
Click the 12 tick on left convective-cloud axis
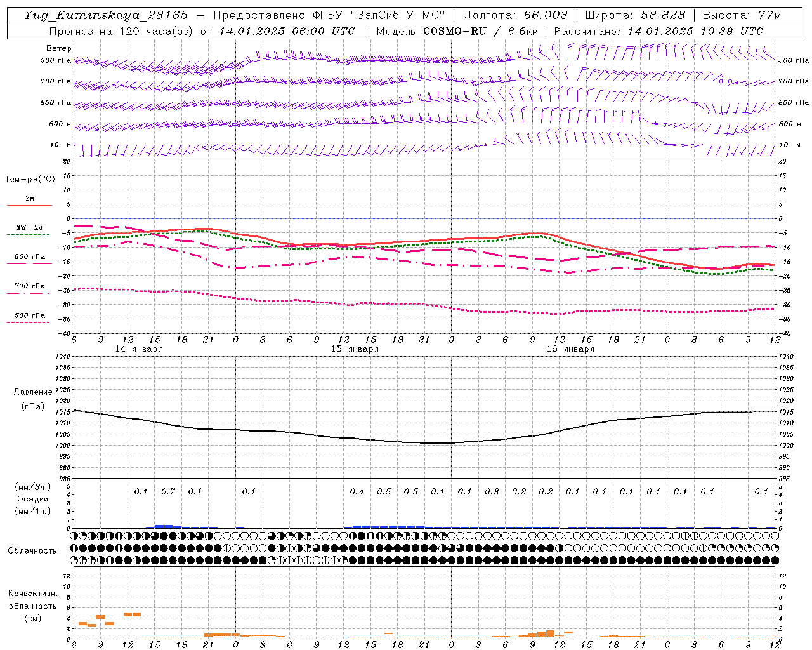[x=68, y=576]
